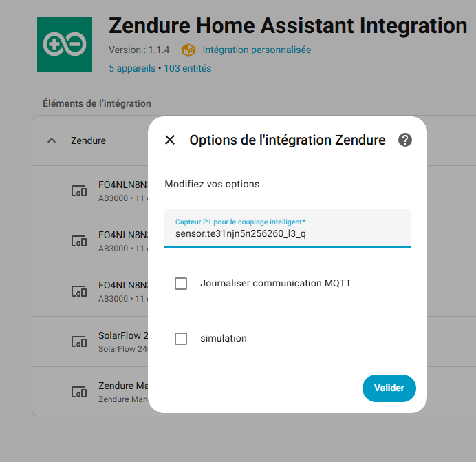This screenshot has height=462, width=476.
Task: Enable Journaliser communication MQTT checkbox
Action: (x=181, y=284)
